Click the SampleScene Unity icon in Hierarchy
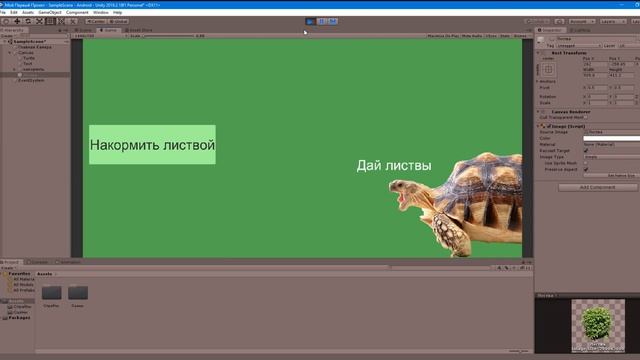 click(10, 42)
